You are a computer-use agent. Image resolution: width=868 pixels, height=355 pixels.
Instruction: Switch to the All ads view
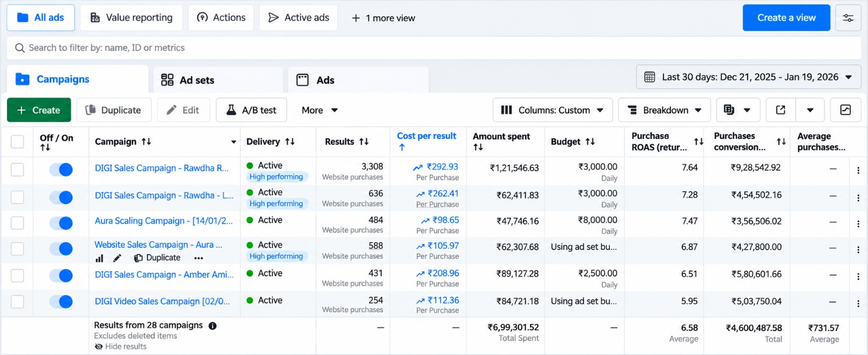(41, 18)
